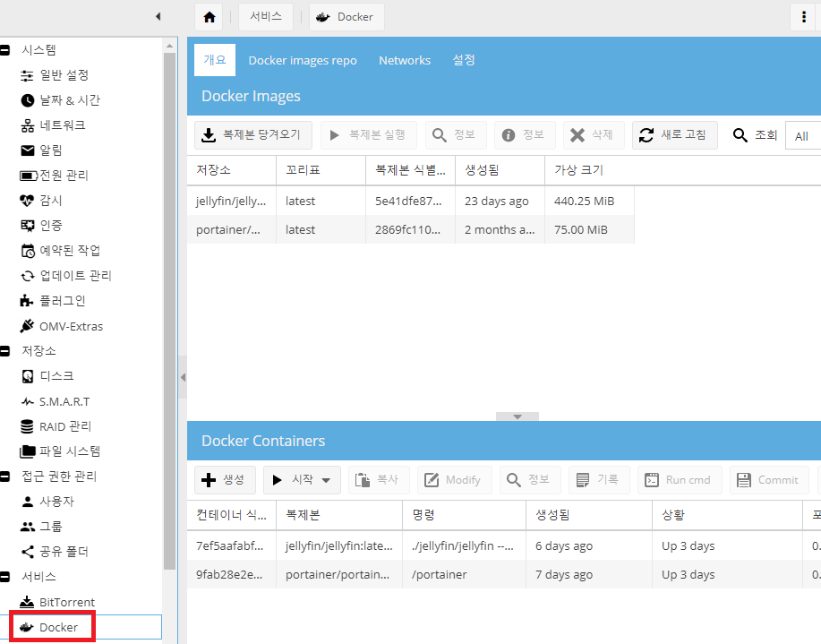Collapse the 저장소 tree section
The width and height of the screenshot is (821, 644).
[4, 351]
